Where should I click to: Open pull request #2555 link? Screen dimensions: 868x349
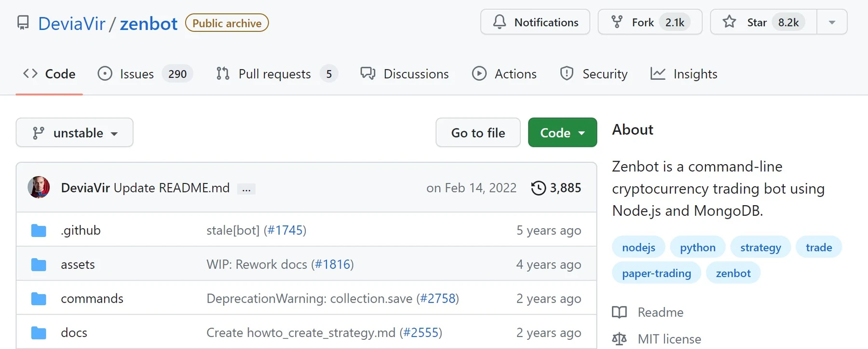coord(421,333)
